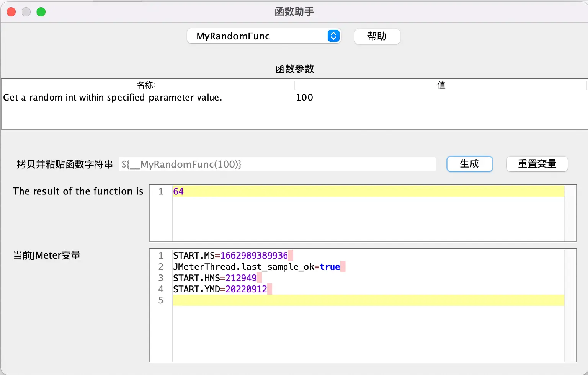This screenshot has width=588, height=375.
Task: Click the empty highlighted line 5 in variables
Action: pyautogui.click(x=367, y=300)
